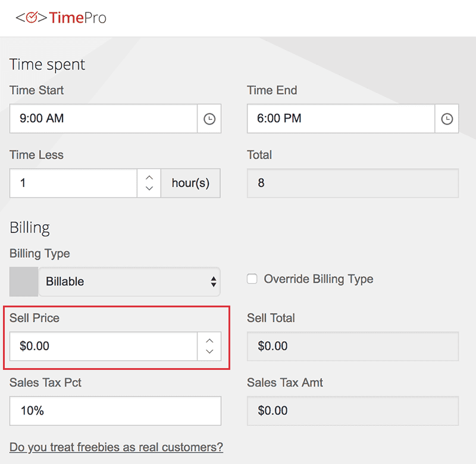
Task: Click the Sell Total read-only field
Action: pos(353,347)
